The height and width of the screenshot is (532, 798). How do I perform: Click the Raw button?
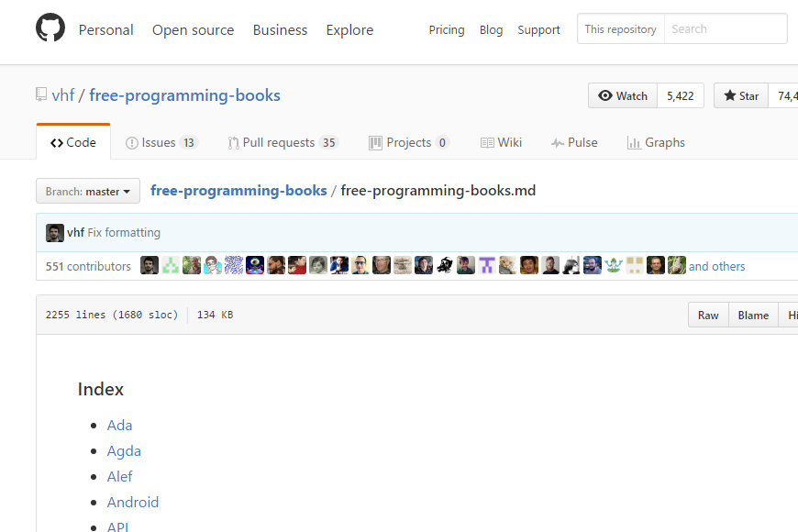pyautogui.click(x=708, y=316)
